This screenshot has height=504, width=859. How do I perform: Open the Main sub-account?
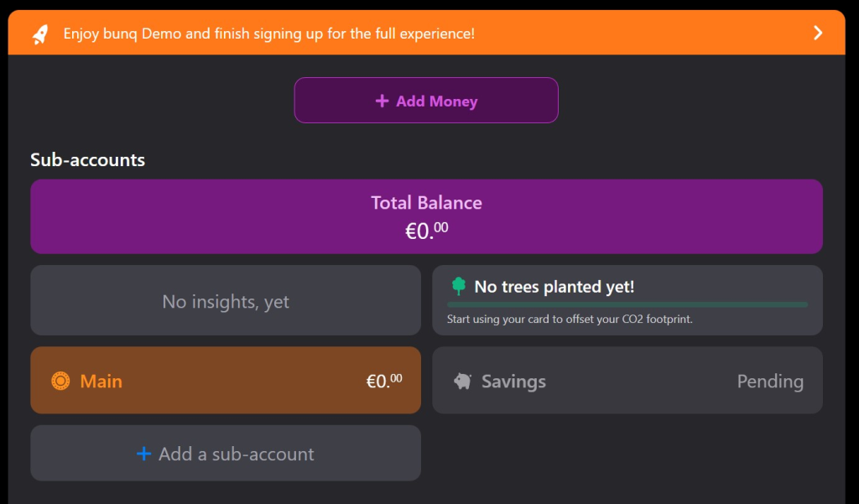[x=225, y=381]
